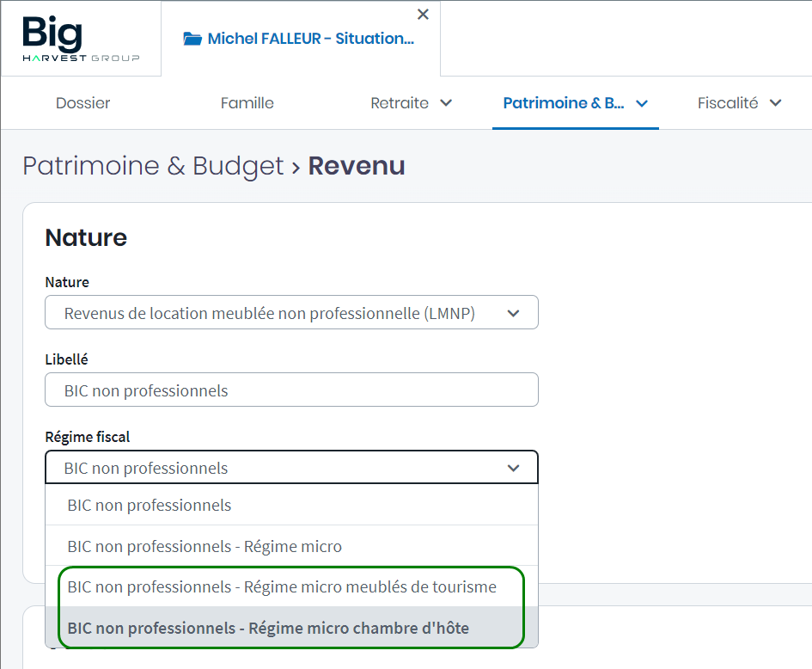The width and height of the screenshot is (812, 669).
Task: Expand the chevron next to Patrimoine & B...
Action: pyautogui.click(x=641, y=103)
